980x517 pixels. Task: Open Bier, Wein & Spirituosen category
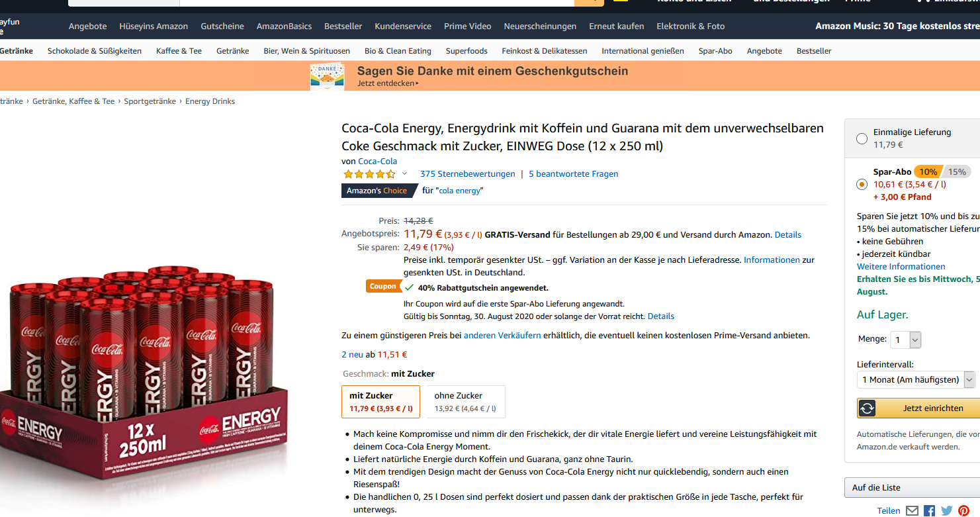(x=307, y=51)
